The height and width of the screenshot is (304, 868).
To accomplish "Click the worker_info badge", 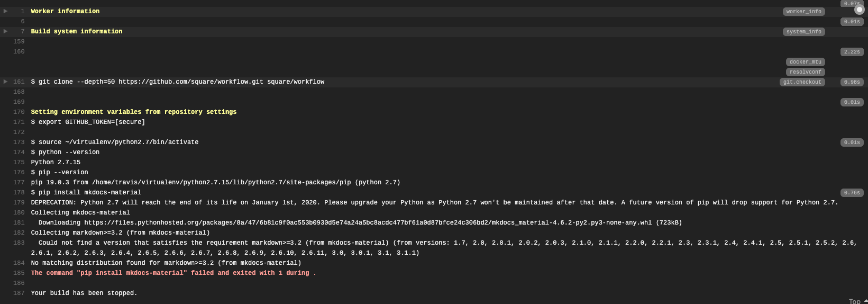I will click(803, 12).
